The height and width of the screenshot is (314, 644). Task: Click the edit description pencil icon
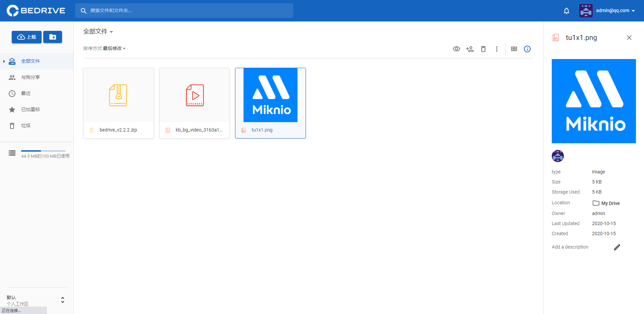[617, 247]
